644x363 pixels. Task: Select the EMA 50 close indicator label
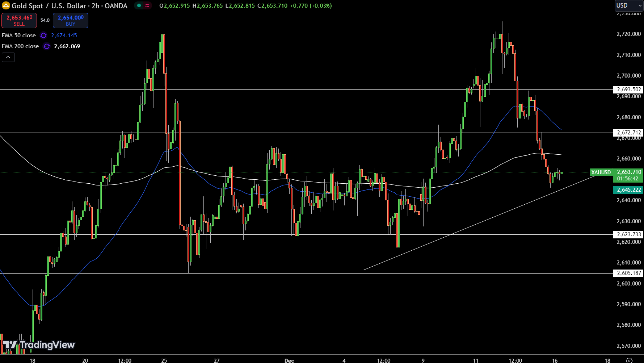(19, 36)
